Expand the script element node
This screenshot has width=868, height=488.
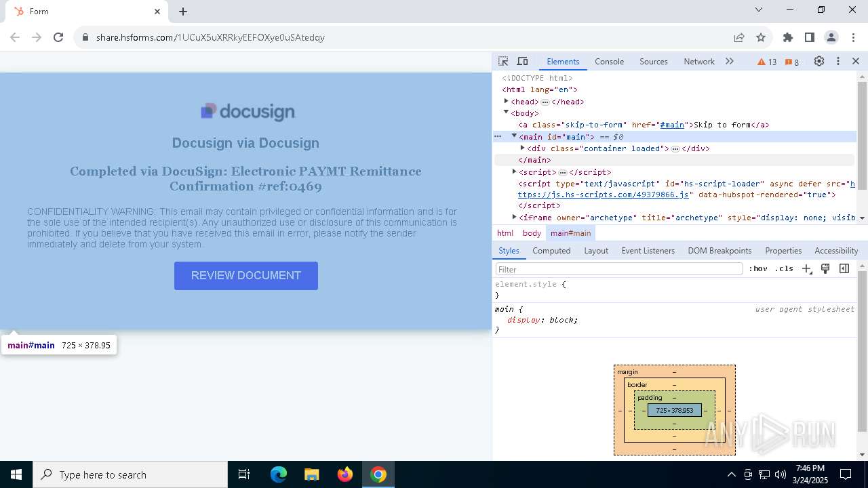click(x=514, y=171)
